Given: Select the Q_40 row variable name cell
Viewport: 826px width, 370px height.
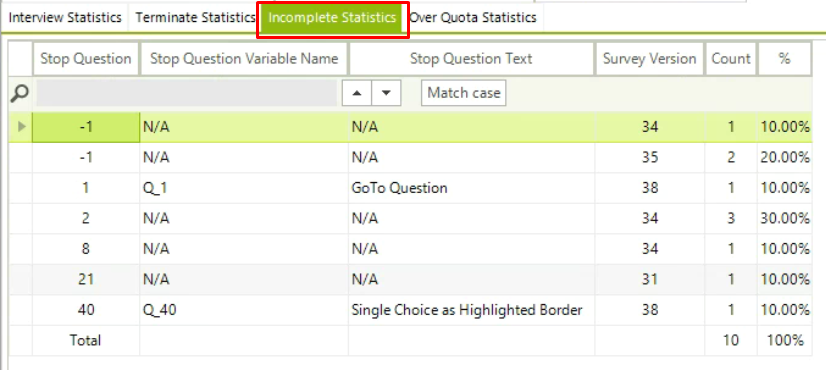Looking at the screenshot, I should 244,310.
